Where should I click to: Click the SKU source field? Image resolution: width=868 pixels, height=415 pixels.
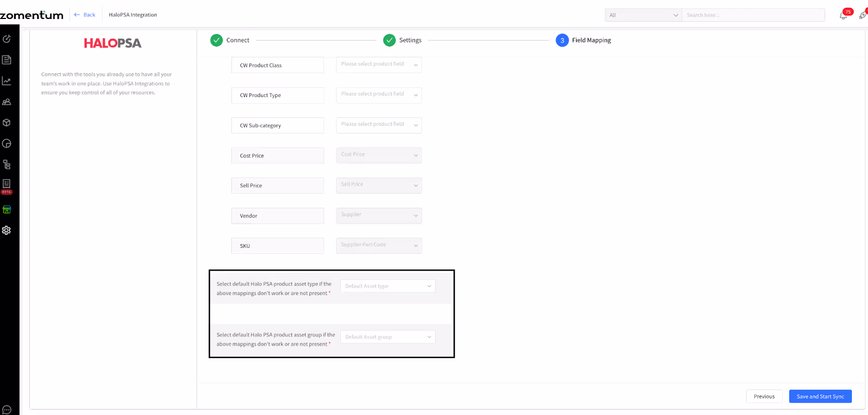[278, 246]
